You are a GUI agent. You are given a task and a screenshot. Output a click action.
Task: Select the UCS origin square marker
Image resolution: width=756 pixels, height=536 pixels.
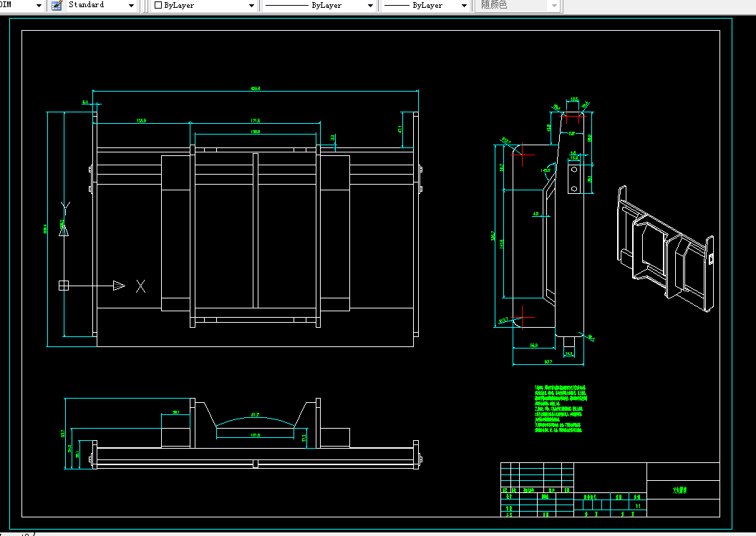(64, 286)
